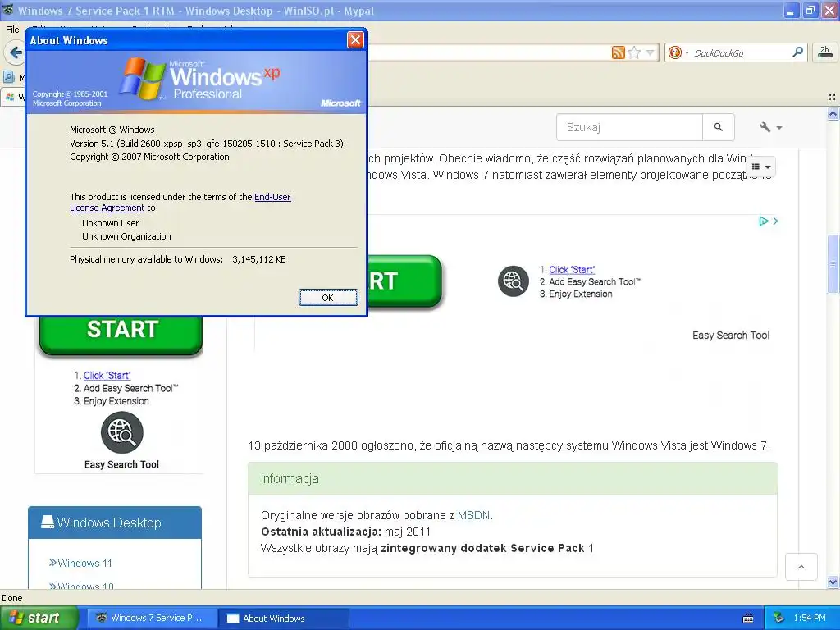Close the About Windows dialog
The width and height of the screenshot is (840, 630).
point(355,39)
